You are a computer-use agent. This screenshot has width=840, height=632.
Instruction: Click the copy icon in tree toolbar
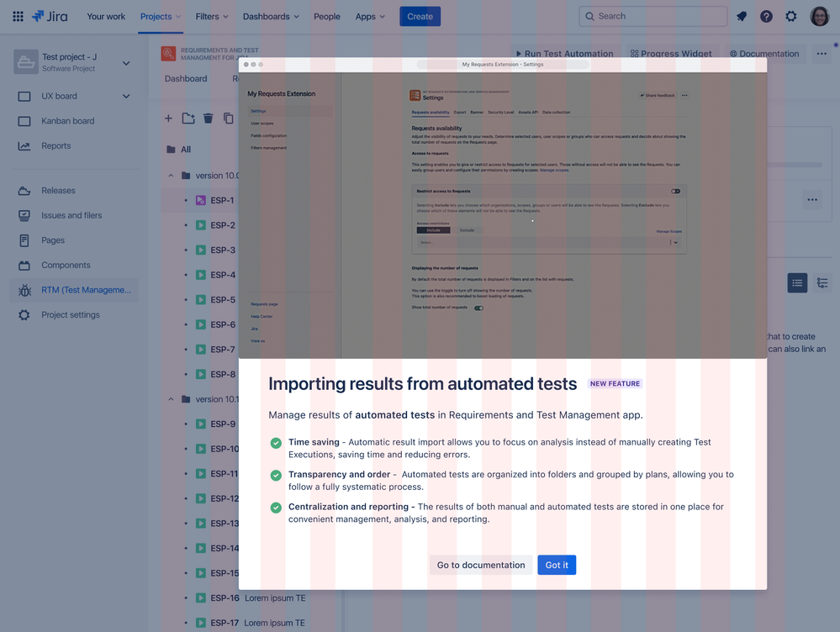click(x=228, y=118)
